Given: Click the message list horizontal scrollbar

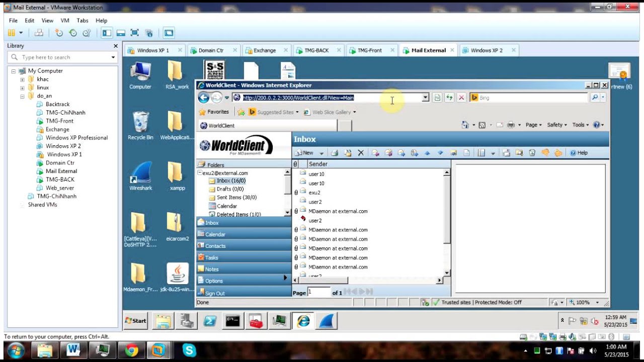Looking at the screenshot, I should coord(367,281).
